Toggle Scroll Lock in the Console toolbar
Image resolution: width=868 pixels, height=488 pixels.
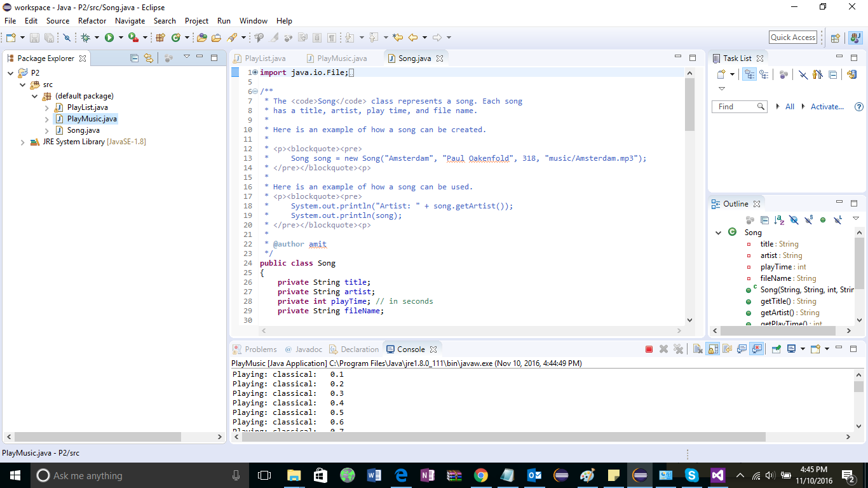click(x=713, y=349)
